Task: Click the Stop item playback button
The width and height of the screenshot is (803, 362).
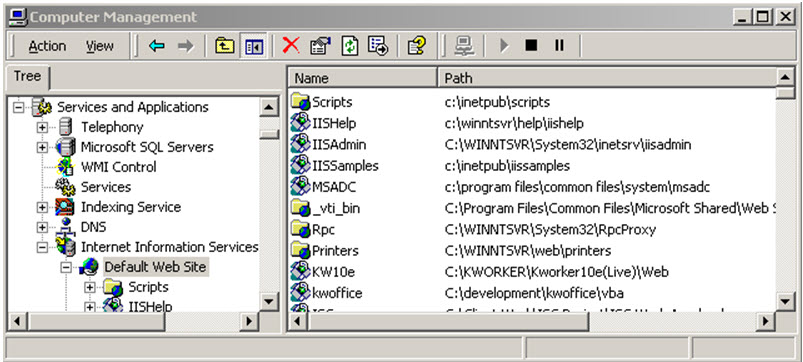Action: click(x=531, y=46)
